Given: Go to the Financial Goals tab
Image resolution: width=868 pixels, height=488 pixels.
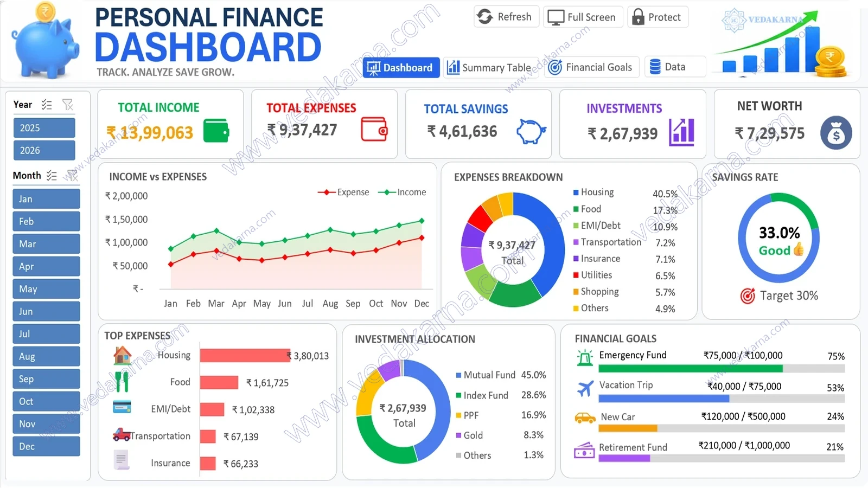Looking at the screenshot, I should tap(591, 67).
